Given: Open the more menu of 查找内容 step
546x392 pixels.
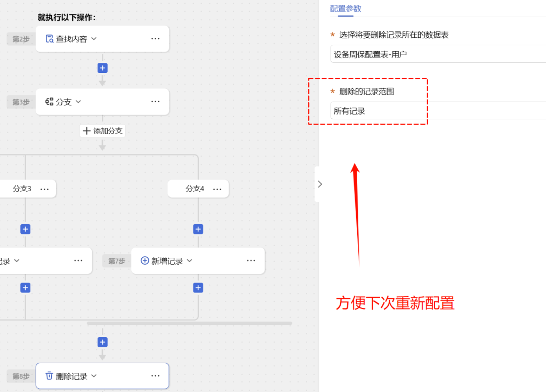Looking at the screenshot, I should click(x=155, y=38).
